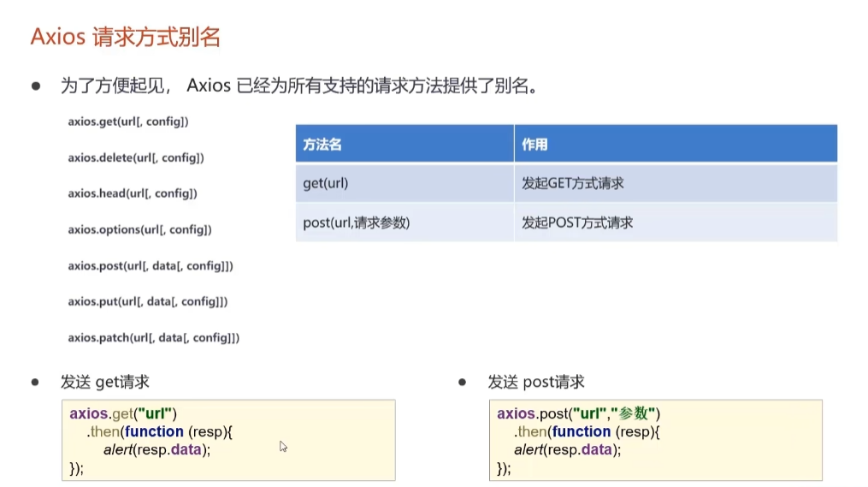The height and width of the screenshot is (487, 868).
Task: Click the text 'axios.get(url[, config])'
Action: click(x=128, y=122)
